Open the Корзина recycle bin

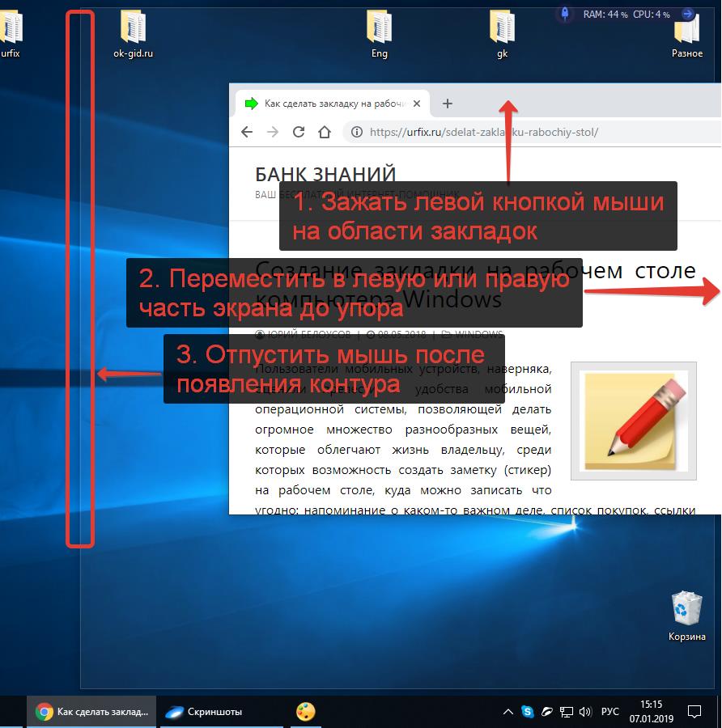686,613
